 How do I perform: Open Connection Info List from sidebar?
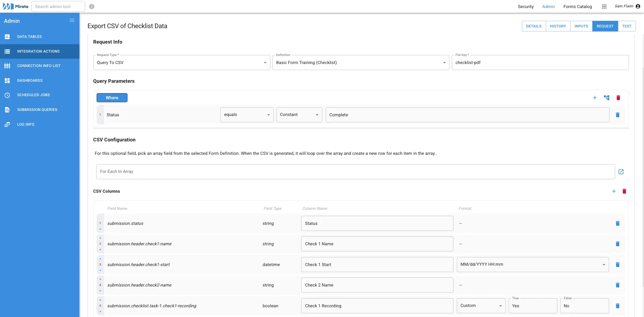coord(39,66)
